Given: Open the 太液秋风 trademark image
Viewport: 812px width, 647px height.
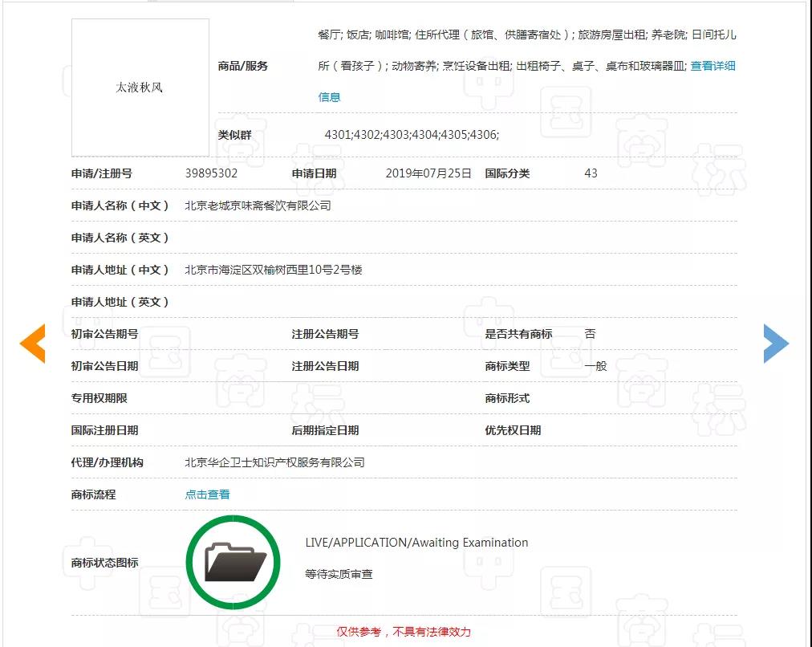Looking at the screenshot, I should pos(140,87).
